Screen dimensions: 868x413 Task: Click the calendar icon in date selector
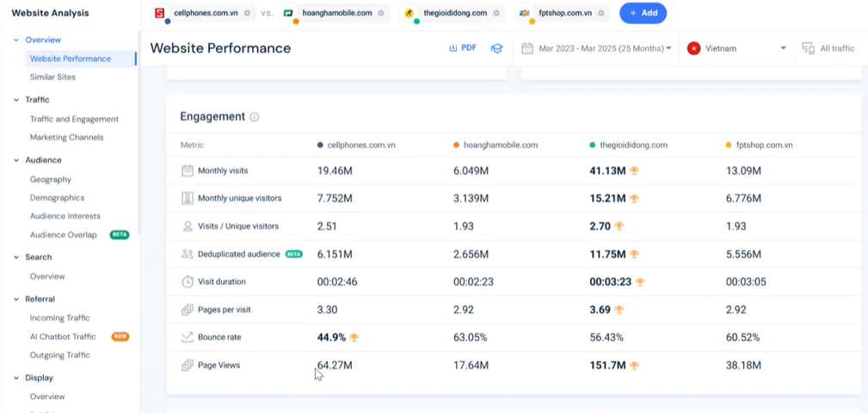(x=527, y=49)
